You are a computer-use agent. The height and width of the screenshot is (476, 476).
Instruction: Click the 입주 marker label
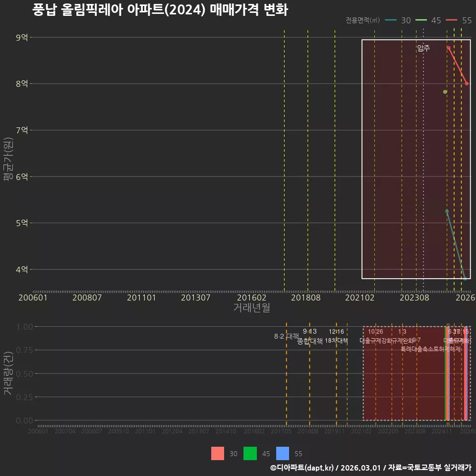423,48
